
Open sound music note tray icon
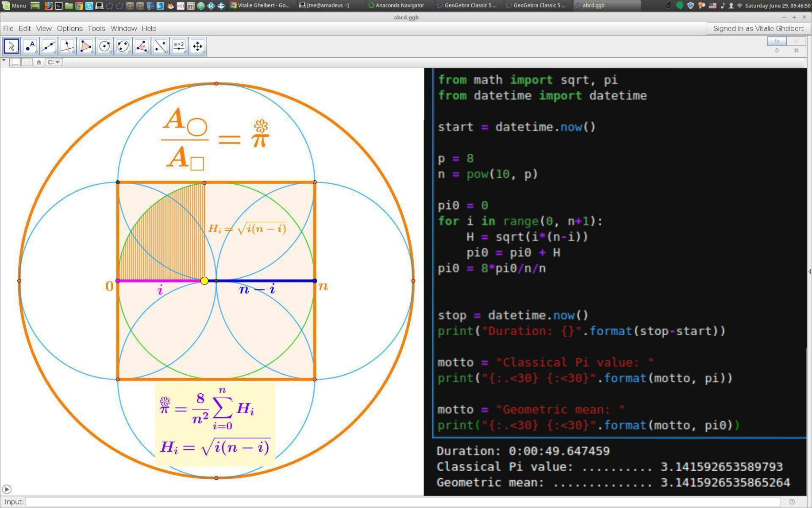click(x=723, y=6)
